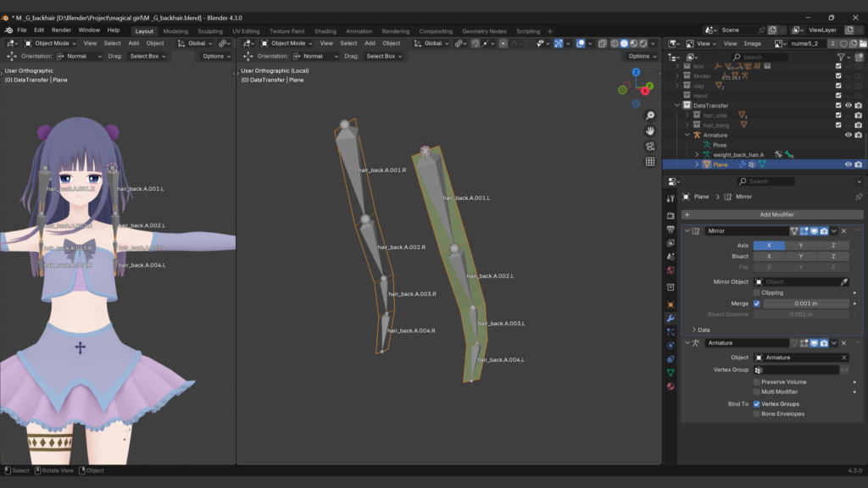Image resolution: width=868 pixels, height=488 pixels.
Task: Open the Render menu
Action: 61,30
